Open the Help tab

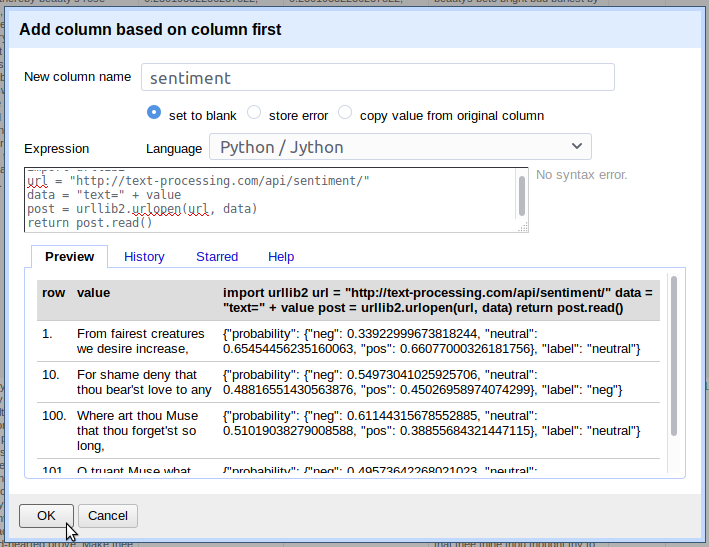(x=281, y=257)
